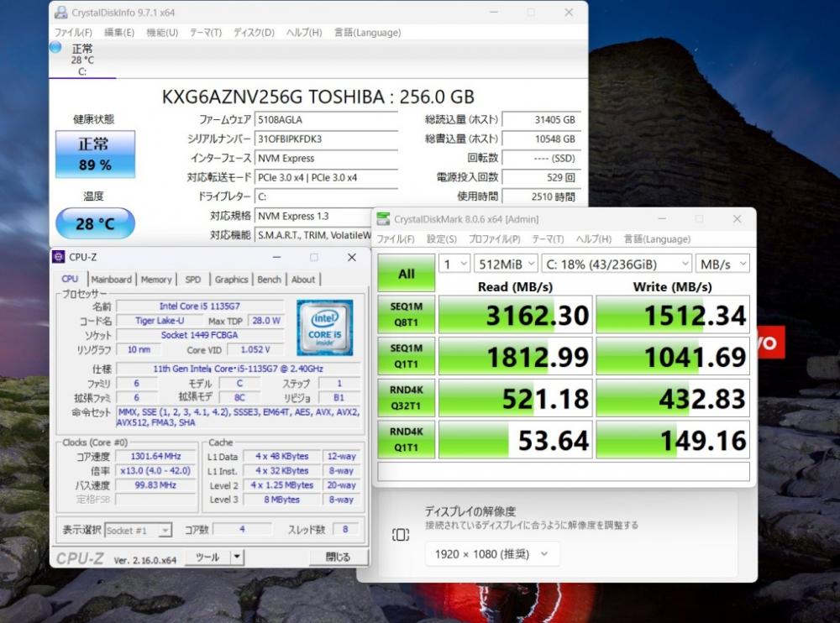Click the ツール button in CPU-Z
840x623 pixels.
click(207, 558)
